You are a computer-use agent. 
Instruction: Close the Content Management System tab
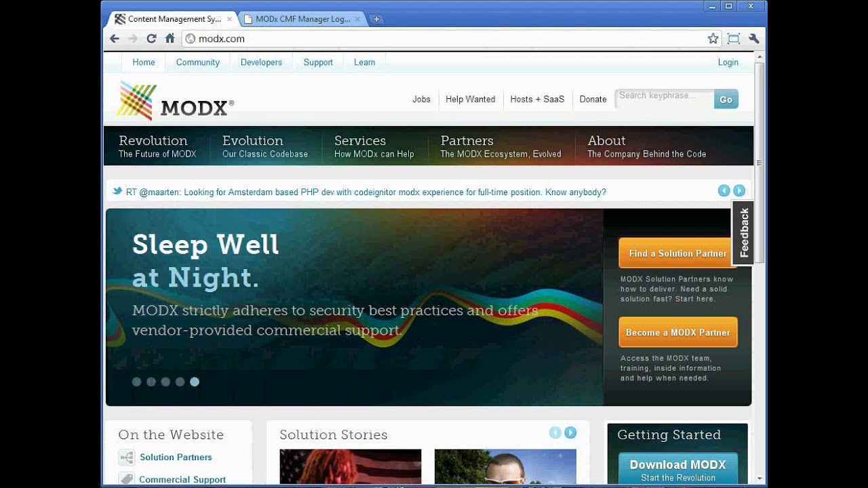coord(229,19)
